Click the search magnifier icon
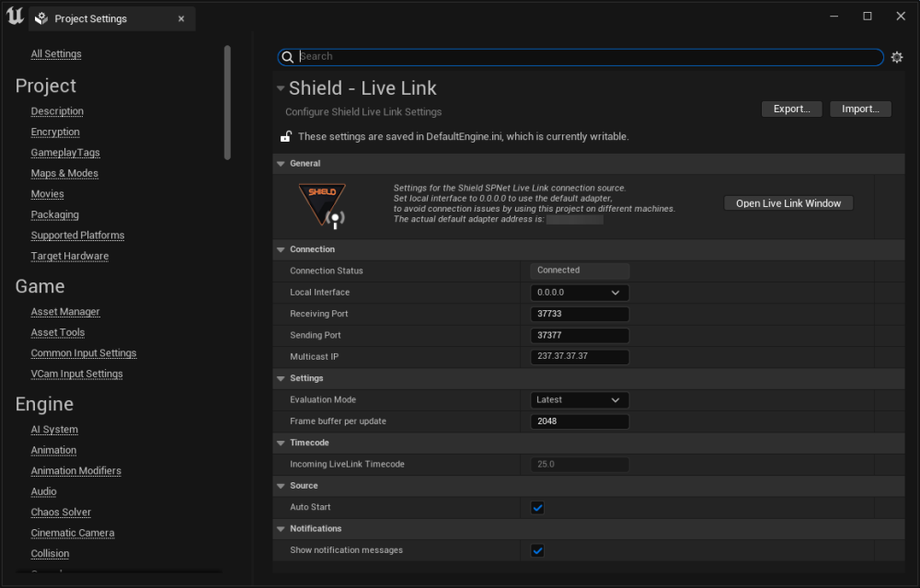 (288, 57)
